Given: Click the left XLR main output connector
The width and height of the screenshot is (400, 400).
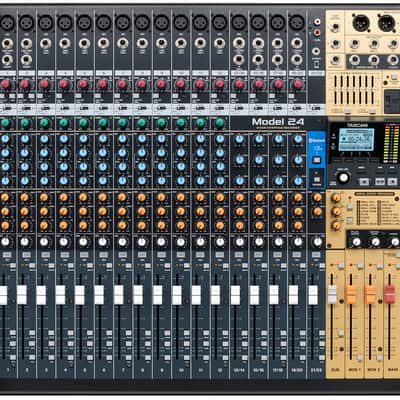Looking at the screenshot, I should 361,23.
